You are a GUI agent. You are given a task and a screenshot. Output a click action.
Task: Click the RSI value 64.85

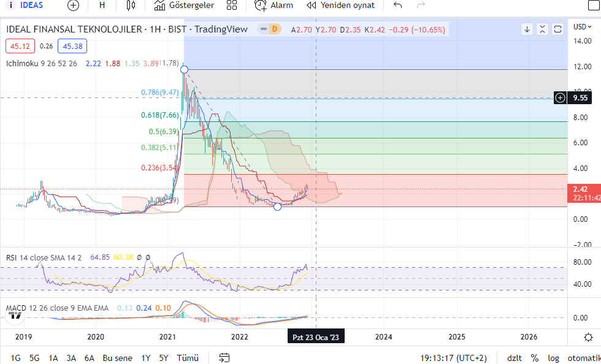99,257
